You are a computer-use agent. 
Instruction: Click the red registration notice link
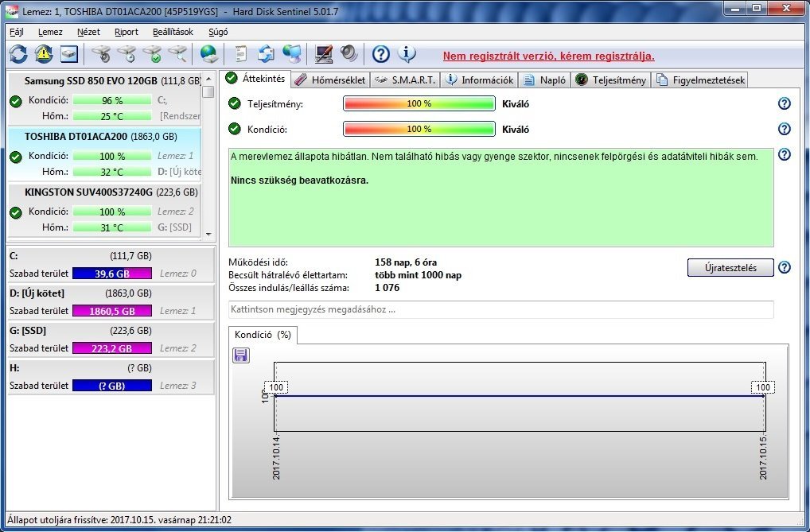point(548,56)
